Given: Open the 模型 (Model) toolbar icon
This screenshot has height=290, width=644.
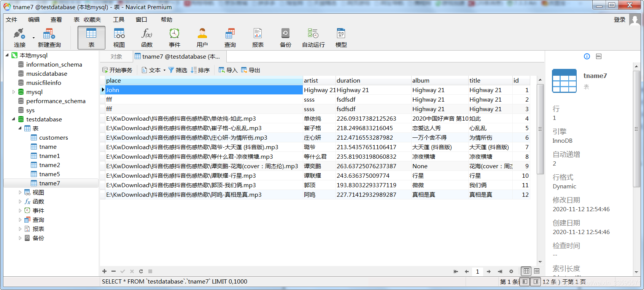Looking at the screenshot, I should (x=341, y=38).
